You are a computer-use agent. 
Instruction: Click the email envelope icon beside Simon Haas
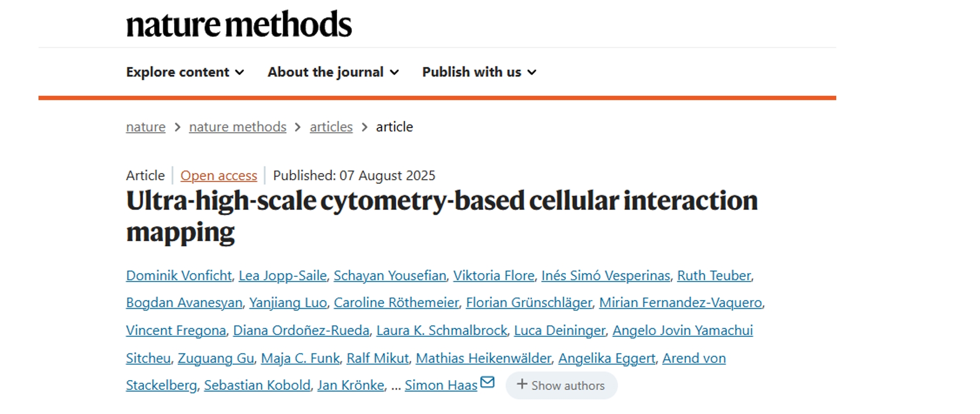click(x=487, y=382)
